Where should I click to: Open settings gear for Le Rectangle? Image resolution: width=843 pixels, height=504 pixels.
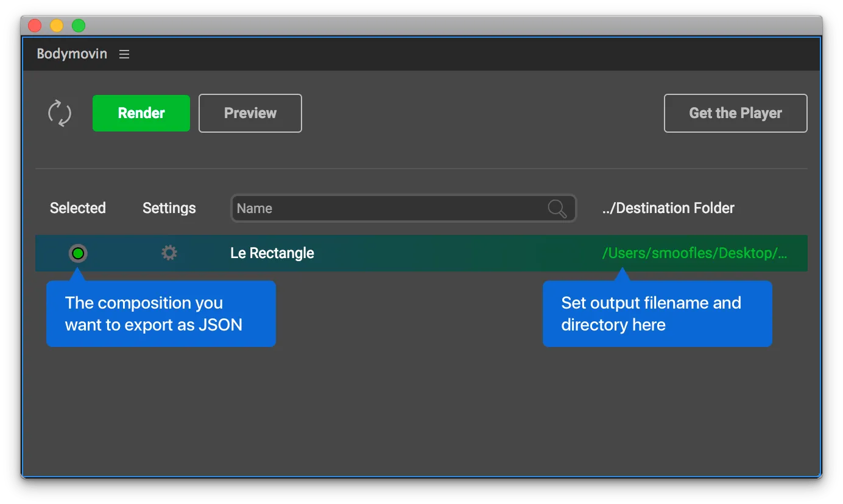point(169,253)
